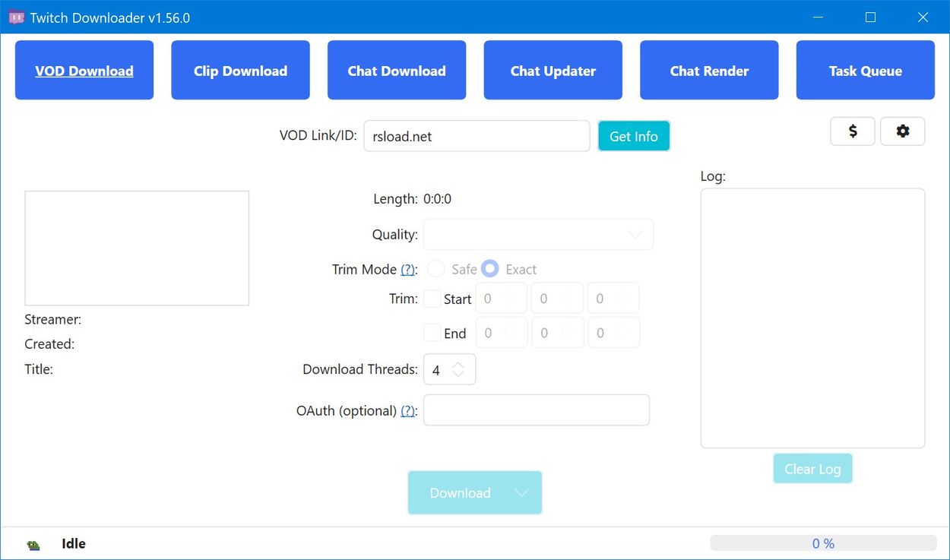Click the dollar sign donation icon
The width and height of the screenshot is (950, 560).
(852, 131)
